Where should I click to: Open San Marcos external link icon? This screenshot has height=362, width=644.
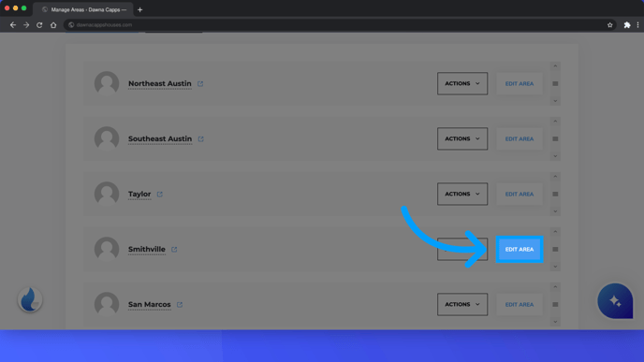pos(180,305)
